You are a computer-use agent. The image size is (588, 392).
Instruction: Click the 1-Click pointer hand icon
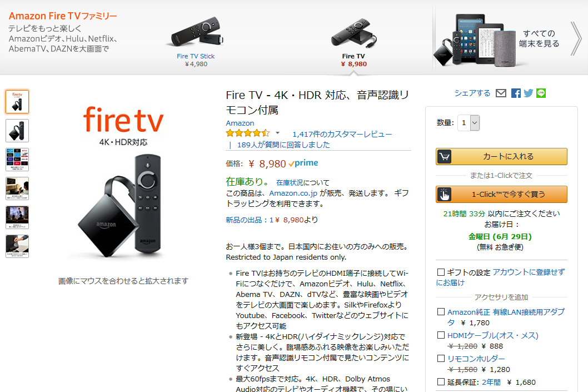(x=445, y=194)
